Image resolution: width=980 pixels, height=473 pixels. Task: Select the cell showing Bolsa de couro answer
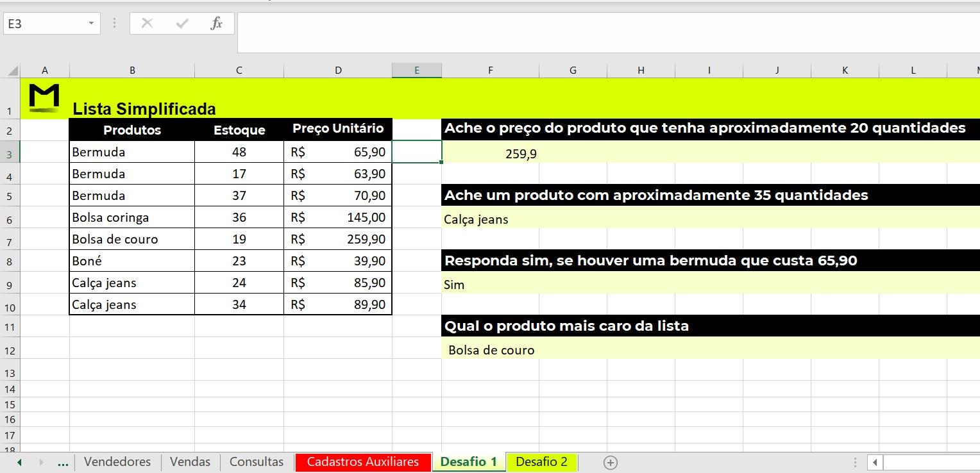coord(491,350)
